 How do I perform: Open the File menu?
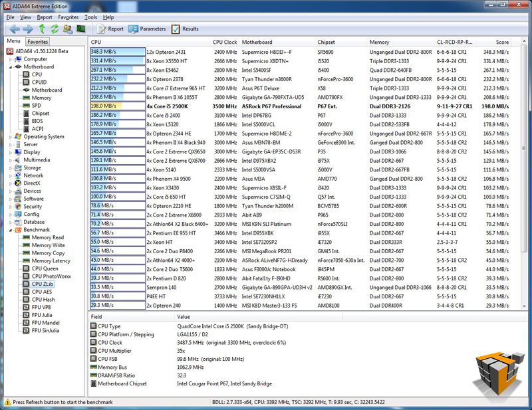click(x=10, y=17)
